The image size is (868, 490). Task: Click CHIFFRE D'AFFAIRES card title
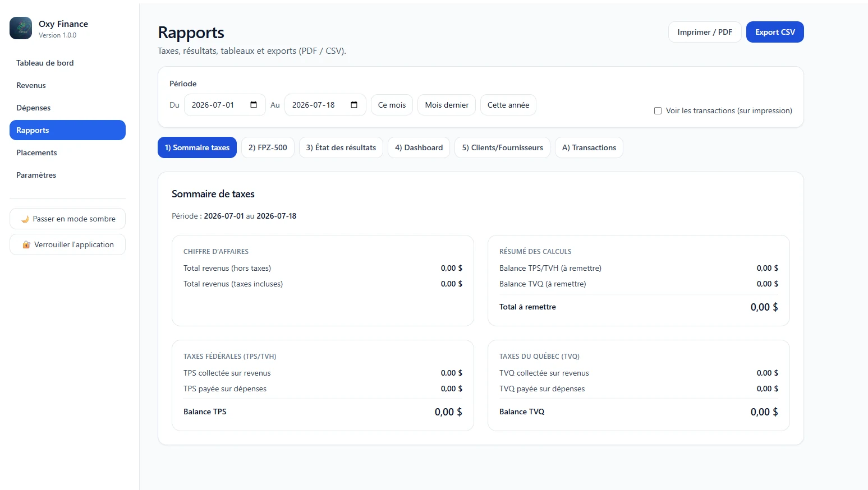(216, 252)
